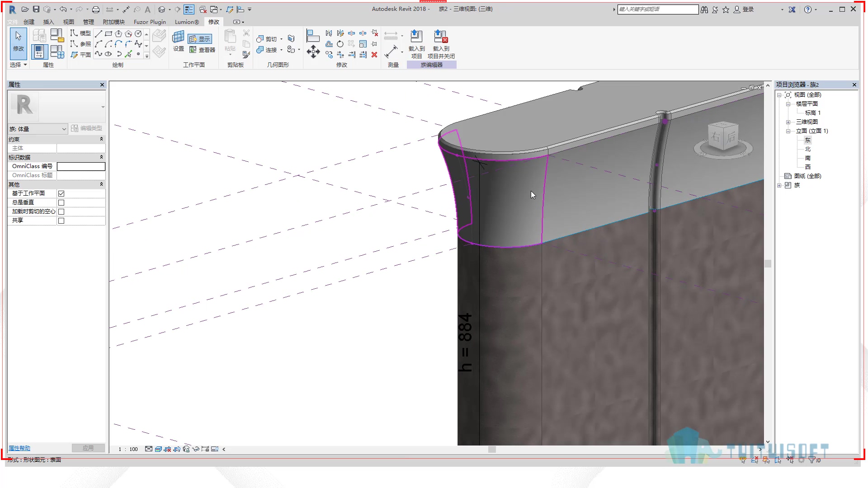This screenshot has height=488, width=868.
Task: Click the Mirror pick axis icon
Action: pyautogui.click(x=329, y=33)
